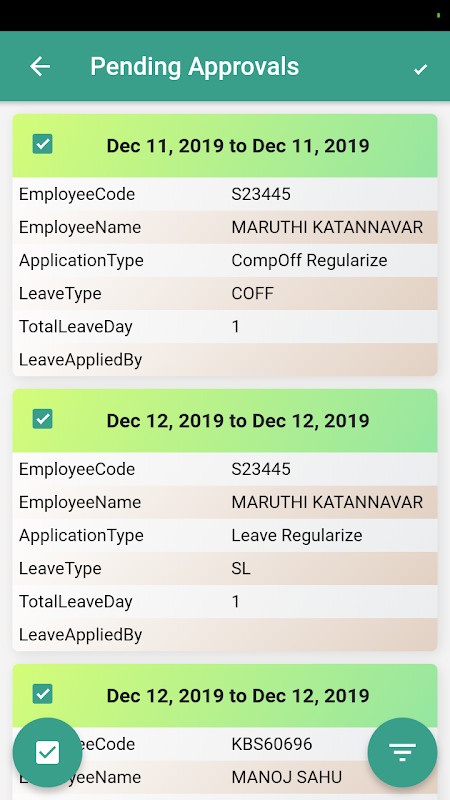Uncheck second card's Dec 12, 2019 checkbox
This screenshot has height=800, width=450.
click(42, 419)
